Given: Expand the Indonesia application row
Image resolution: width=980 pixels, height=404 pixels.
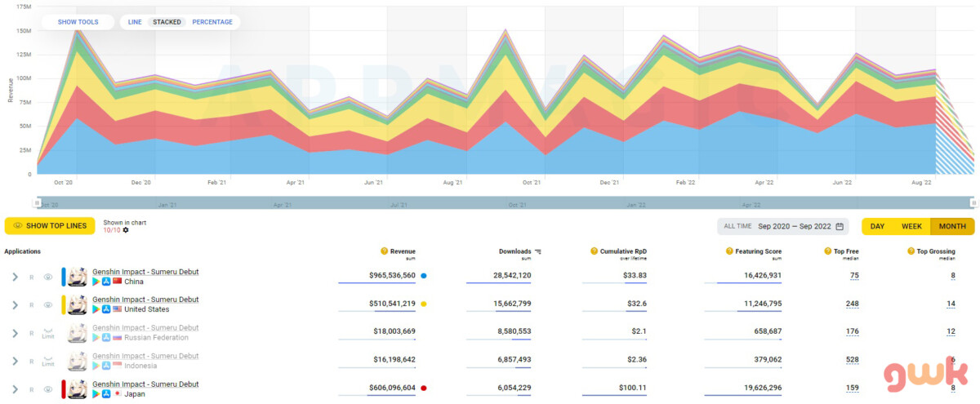Looking at the screenshot, I should (15, 361).
